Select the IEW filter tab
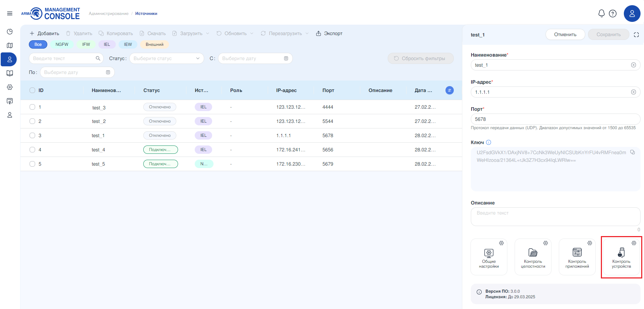The width and height of the screenshot is (644, 309). (128, 44)
